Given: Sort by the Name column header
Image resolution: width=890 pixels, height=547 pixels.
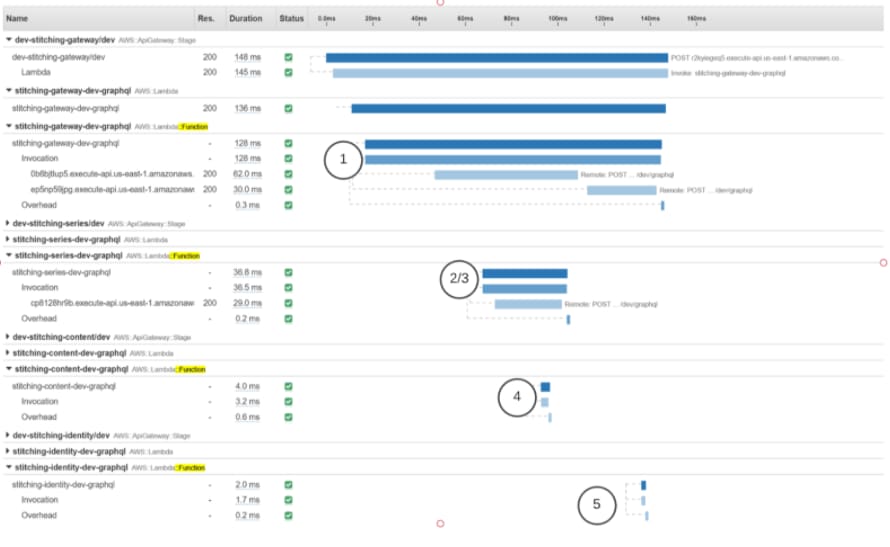Looking at the screenshot, I should pos(17,19).
